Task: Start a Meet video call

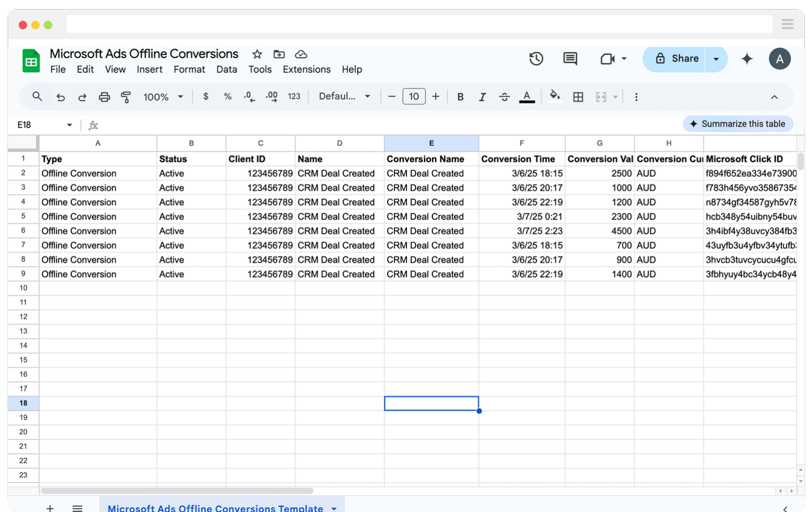Action: click(x=609, y=59)
